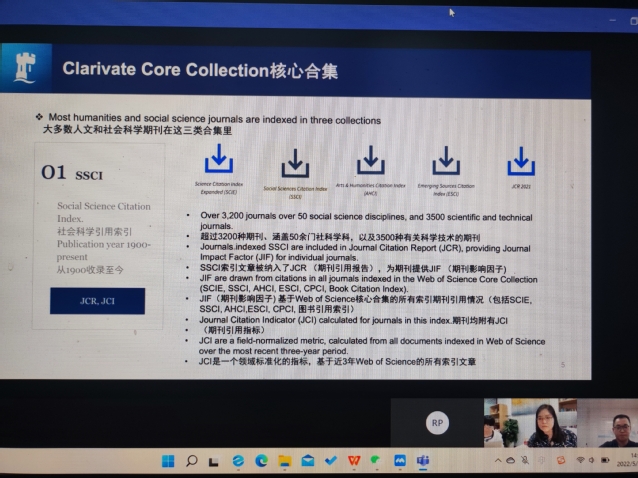Click bullet 'Journals indexed SSCI are included in Journal'
The height and width of the screenshot is (478, 638).
tap(365, 253)
